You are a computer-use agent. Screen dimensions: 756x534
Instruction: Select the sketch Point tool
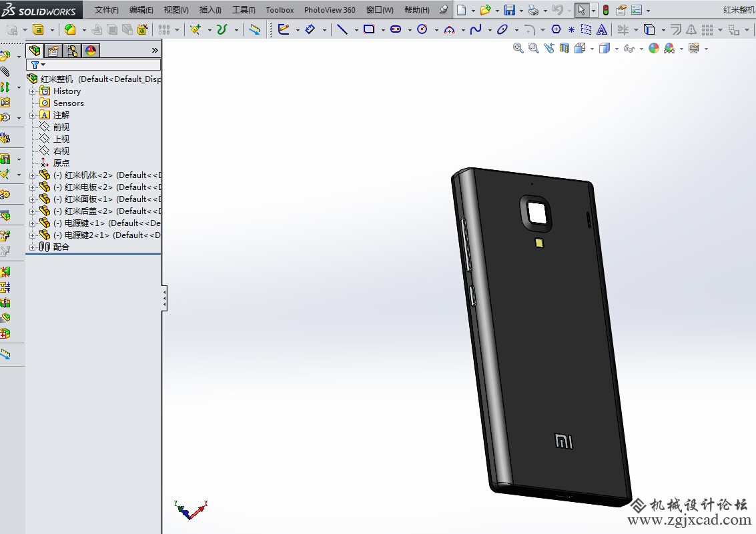[x=571, y=30]
